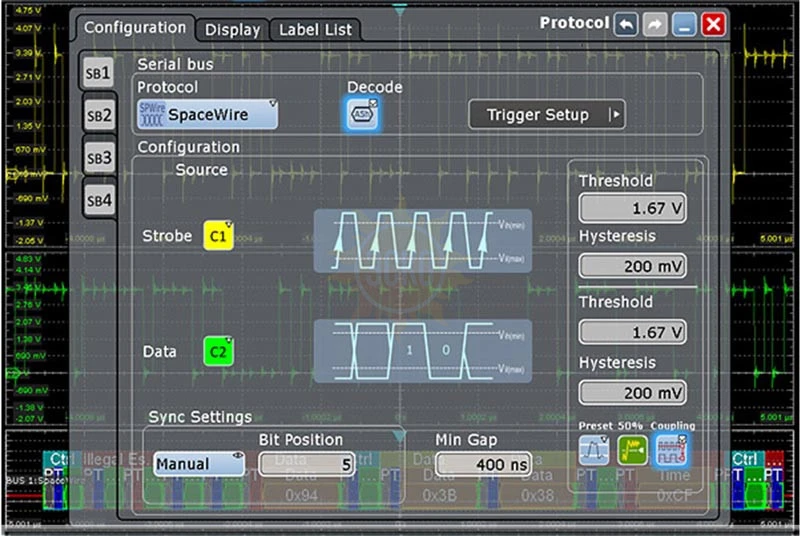
Task: Close the Protocol dialog
Action: 713,24
